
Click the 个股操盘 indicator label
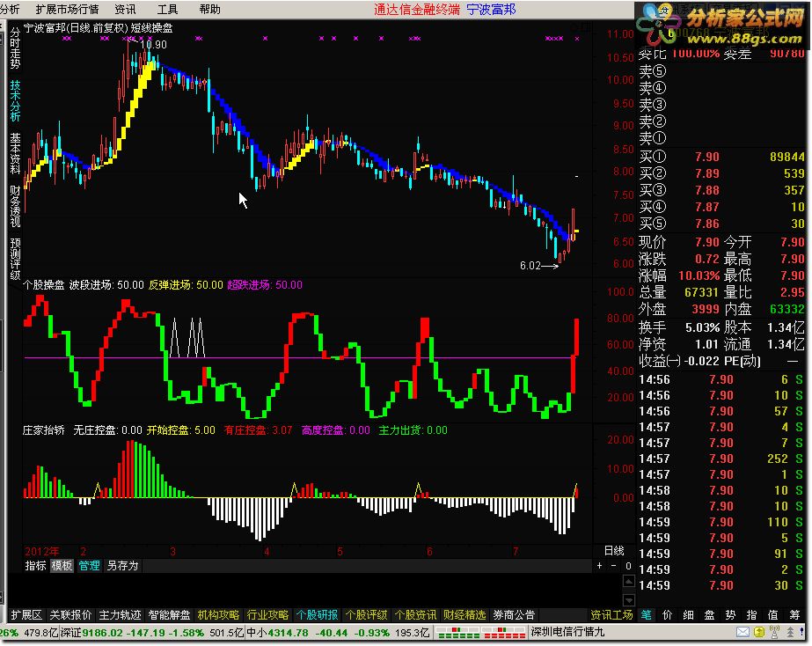43,285
